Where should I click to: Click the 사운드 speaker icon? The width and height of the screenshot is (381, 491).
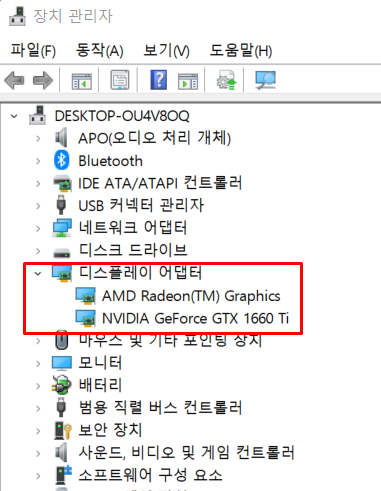tap(61, 452)
